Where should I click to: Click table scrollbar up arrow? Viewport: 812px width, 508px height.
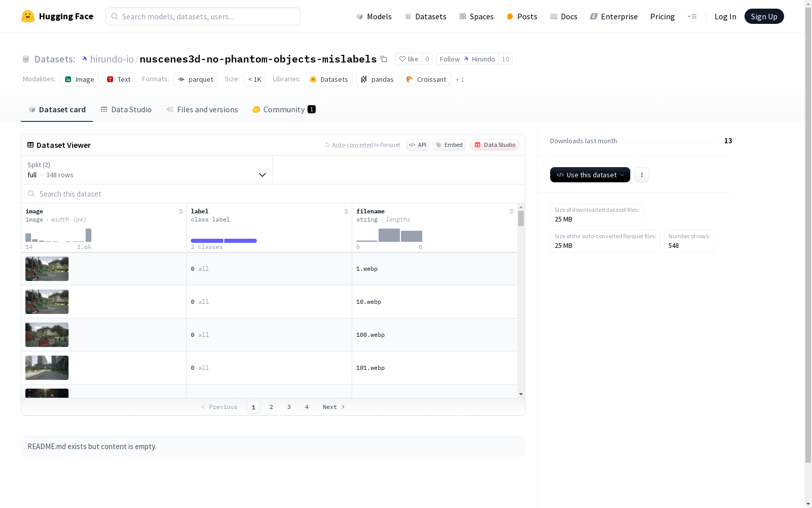(x=521, y=207)
